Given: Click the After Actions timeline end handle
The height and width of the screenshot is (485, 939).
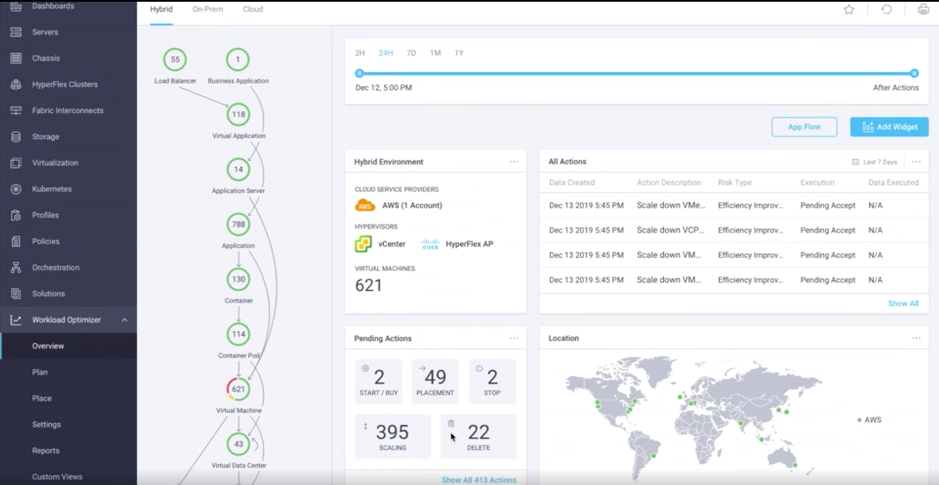Looking at the screenshot, I should [914, 73].
